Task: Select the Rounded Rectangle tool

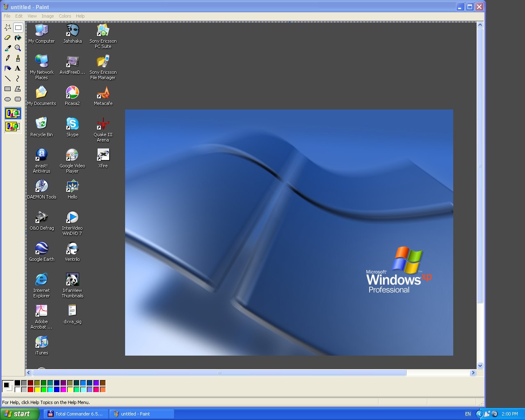Action: (x=18, y=99)
